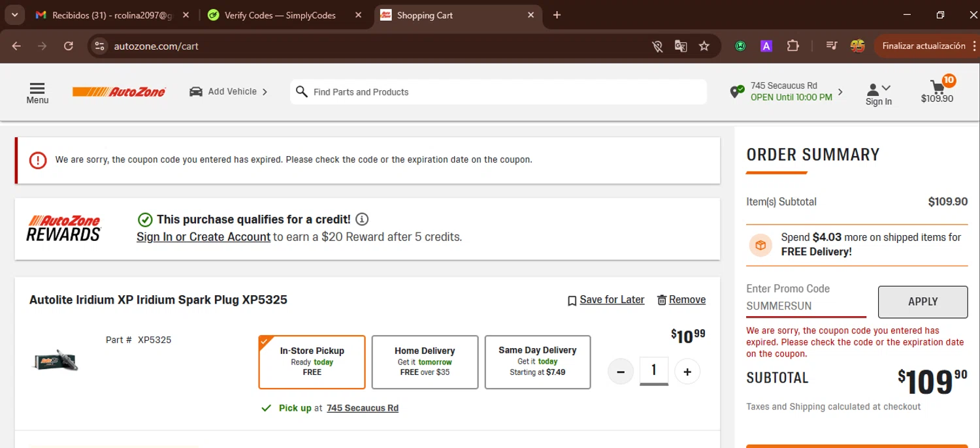Select Home Delivery option
980x448 pixels.
click(425, 362)
